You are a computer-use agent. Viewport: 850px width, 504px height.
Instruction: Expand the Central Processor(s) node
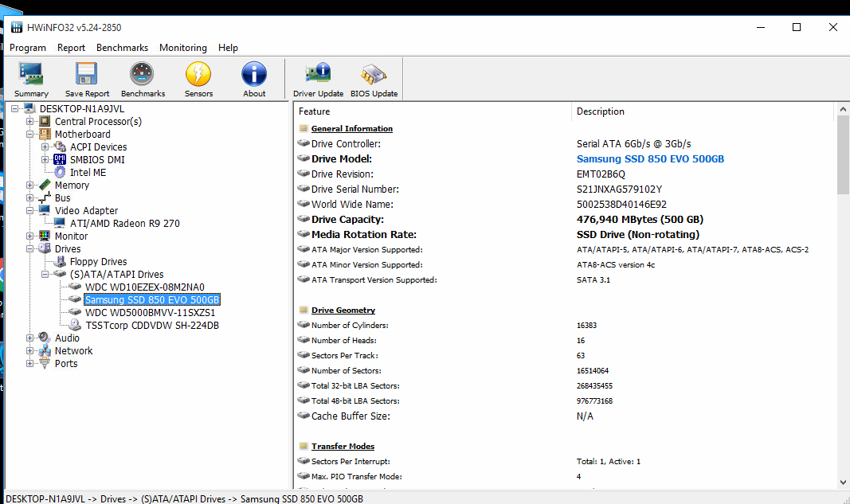(x=29, y=121)
